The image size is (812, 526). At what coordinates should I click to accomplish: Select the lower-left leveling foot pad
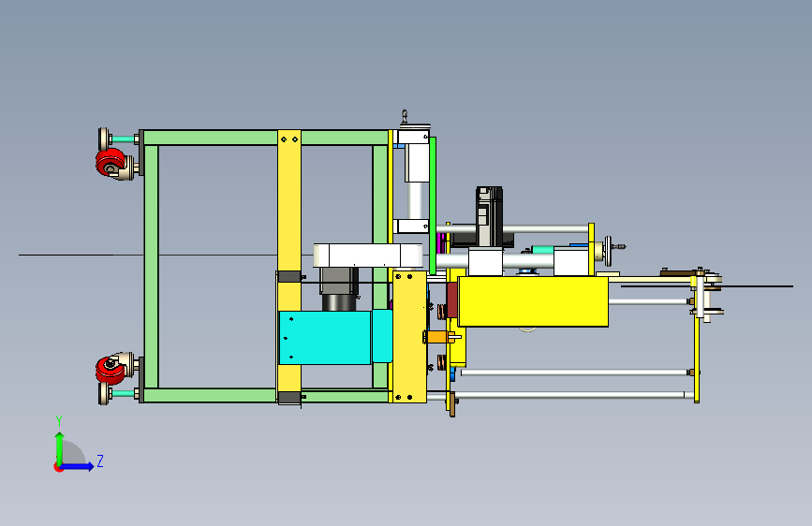pos(104,393)
